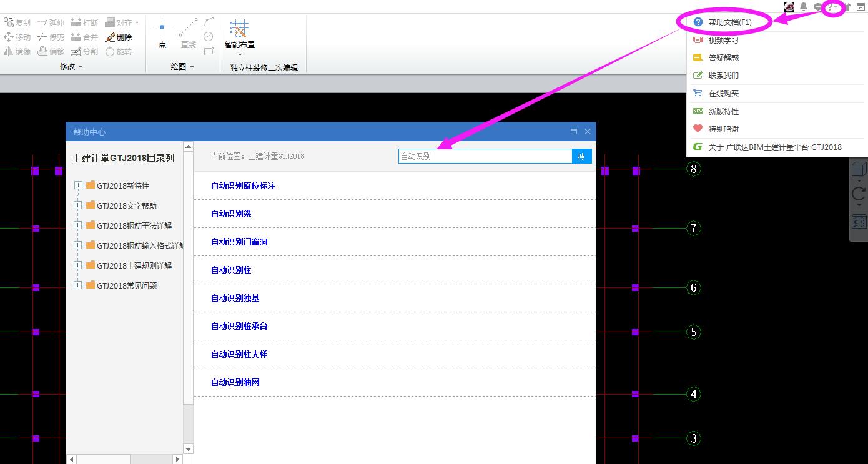Screen dimensions: 868x464
Task: Open the dropdown arrow under the cube icon
Action: 859,181
